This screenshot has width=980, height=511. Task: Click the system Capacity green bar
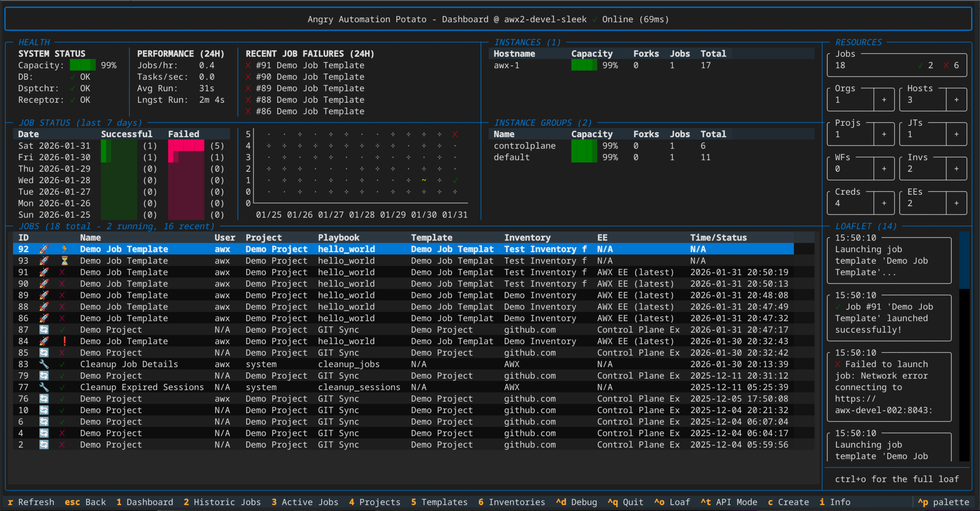pyautogui.click(x=82, y=65)
